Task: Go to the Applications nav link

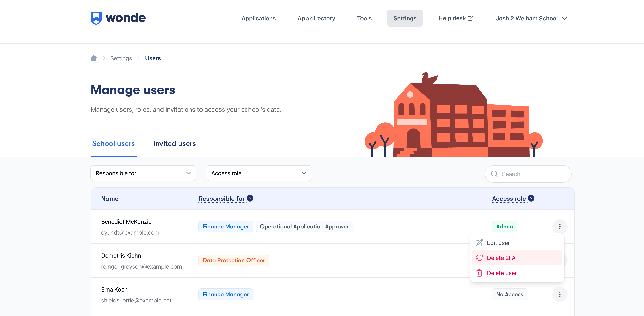Action: [258, 18]
